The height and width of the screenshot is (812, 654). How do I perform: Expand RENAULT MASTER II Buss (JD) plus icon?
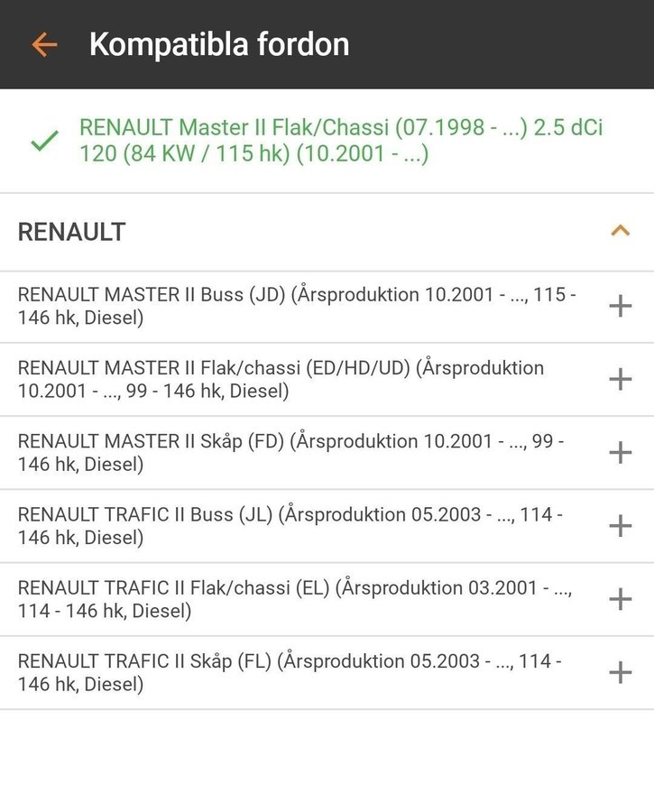coord(620,306)
